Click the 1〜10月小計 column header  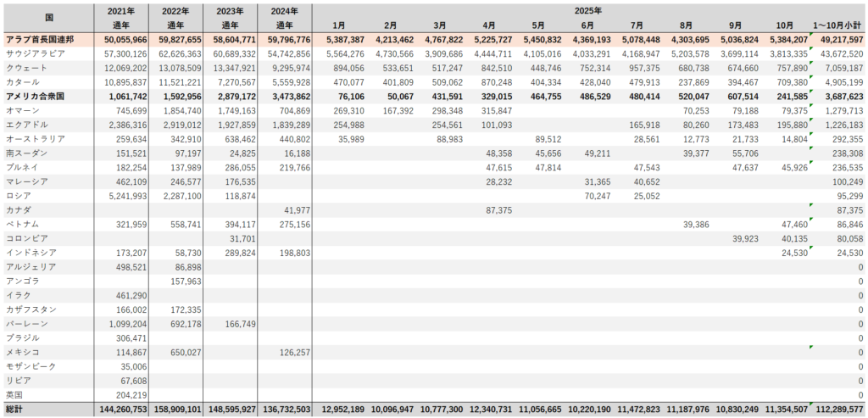click(x=837, y=25)
